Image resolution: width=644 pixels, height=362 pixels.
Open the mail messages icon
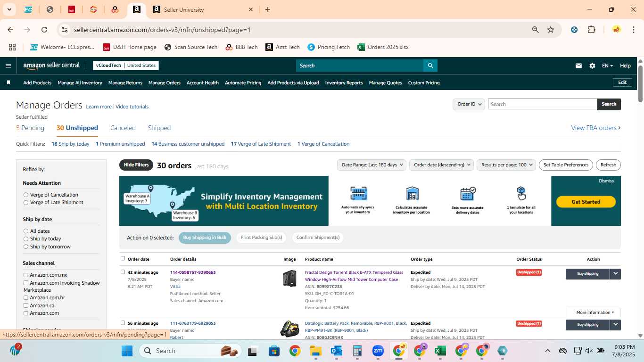pyautogui.click(x=578, y=66)
